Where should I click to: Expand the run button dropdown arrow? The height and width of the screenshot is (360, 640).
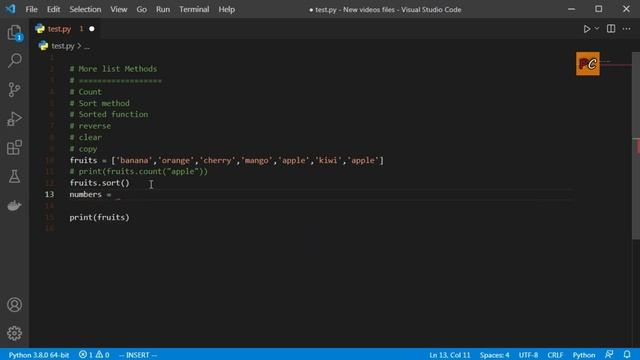597,29
